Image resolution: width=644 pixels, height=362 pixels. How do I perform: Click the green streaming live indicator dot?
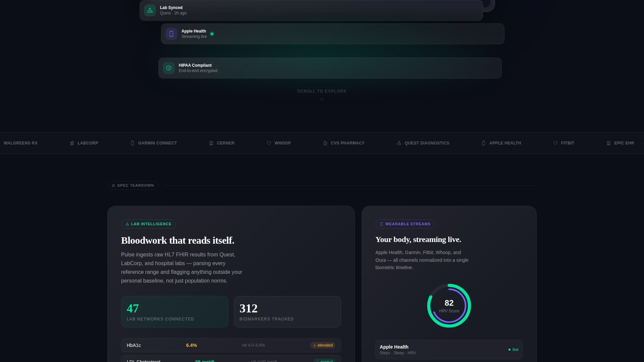pos(212,34)
